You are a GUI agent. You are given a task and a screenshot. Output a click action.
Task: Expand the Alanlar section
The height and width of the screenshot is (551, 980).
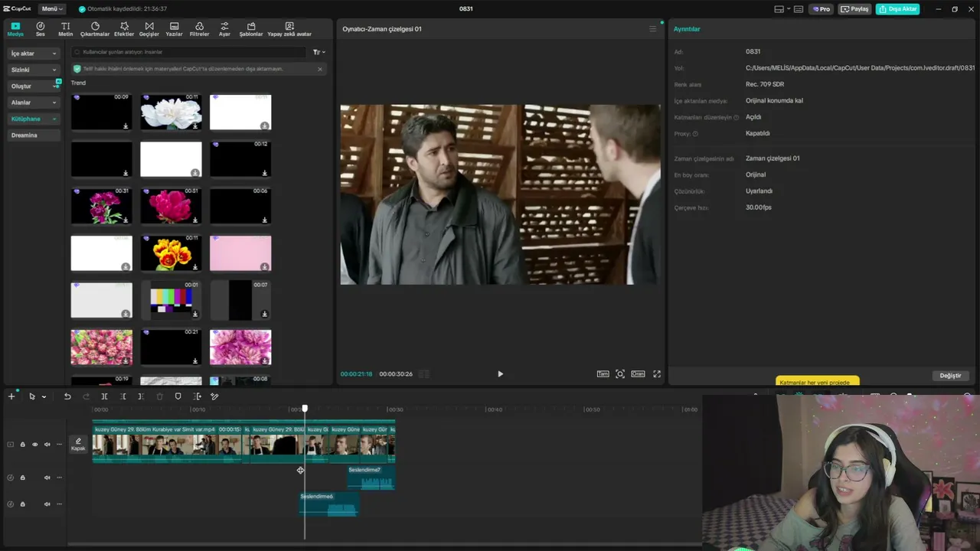tap(34, 103)
